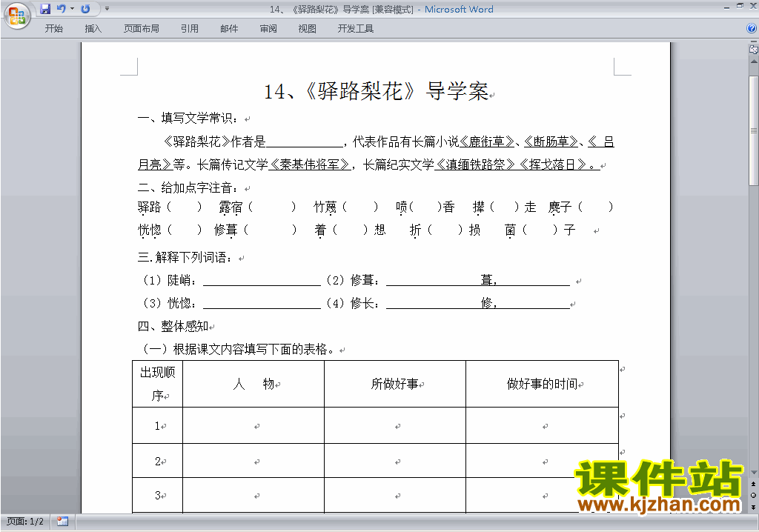Open the 开发工具 ribbon tab
Screen dimensions: 759x532
click(x=356, y=29)
